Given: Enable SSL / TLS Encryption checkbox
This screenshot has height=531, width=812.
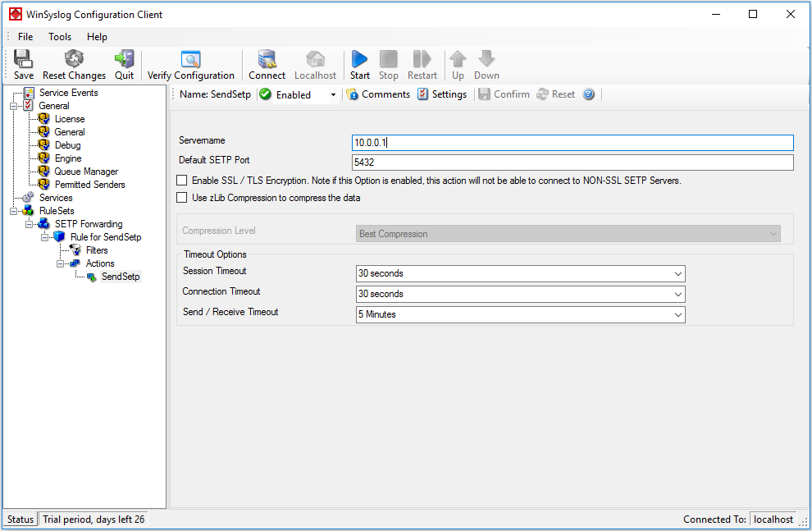Looking at the screenshot, I should point(182,181).
